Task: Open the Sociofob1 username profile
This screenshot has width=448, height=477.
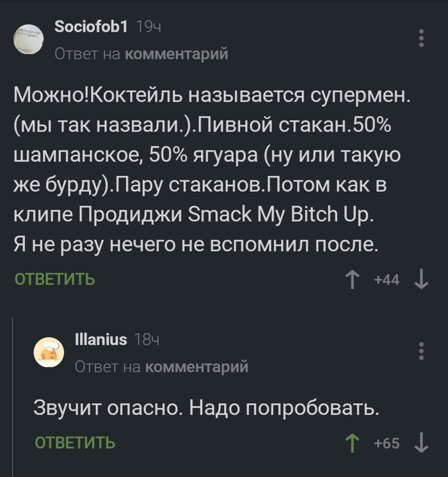Action: tap(91, 26)
